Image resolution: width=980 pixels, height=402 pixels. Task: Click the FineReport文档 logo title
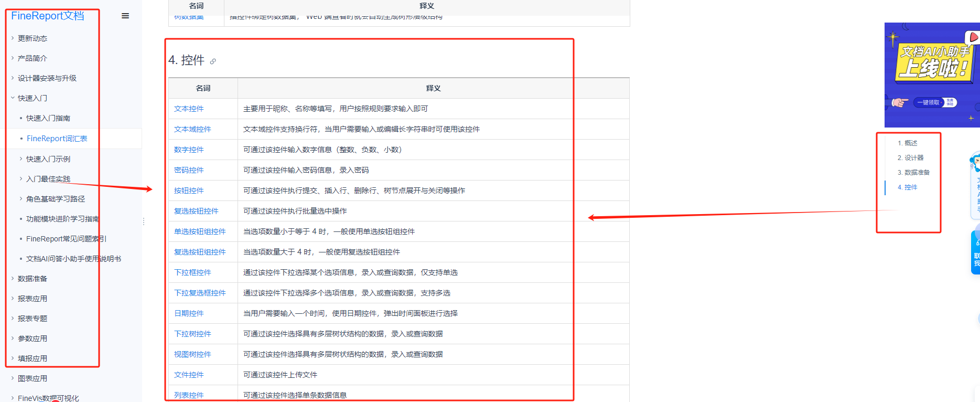coord(48,16)
